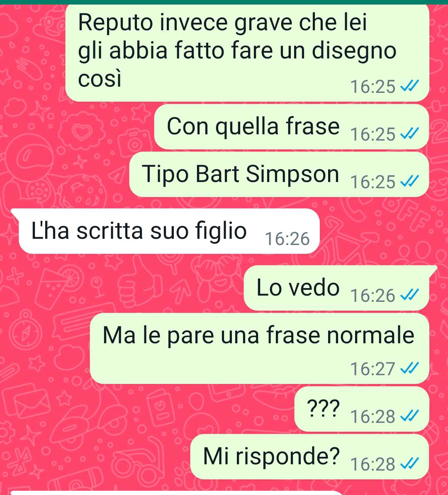Tap the 16:26 timestamp on the received message

pos(287,239)
